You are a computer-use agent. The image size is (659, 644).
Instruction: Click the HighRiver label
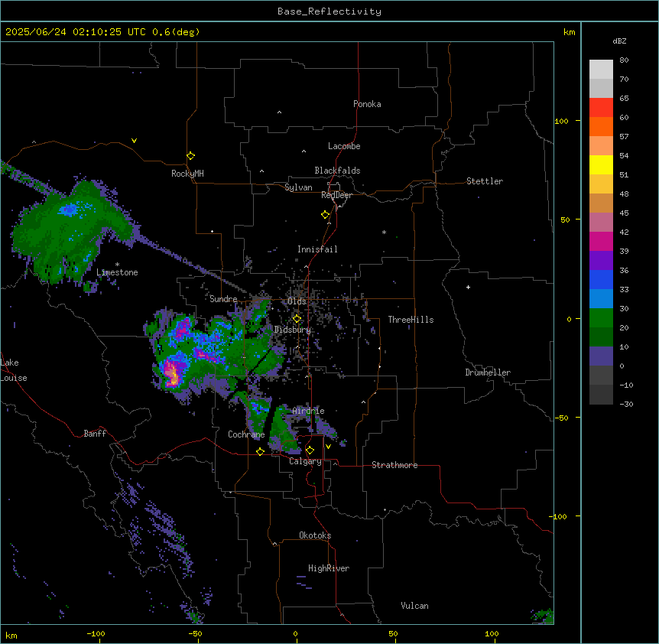(x=329, y=568)
